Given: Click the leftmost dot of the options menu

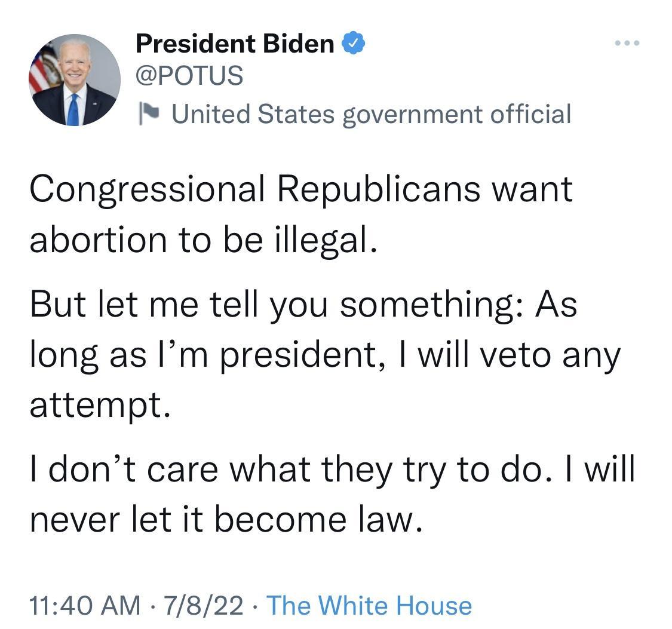Looking at the screenshot, I should [x=616, y=42].
